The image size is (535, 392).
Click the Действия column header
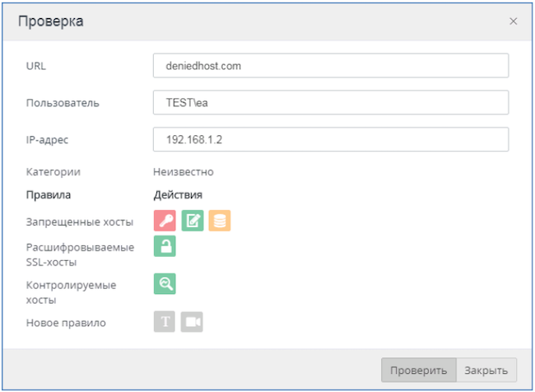pyautogui.click(x=178, y=195)
